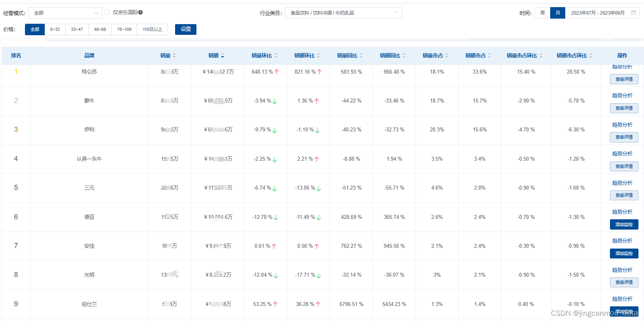Select the 33~47 price range
Image resolution: width=644 pixels, height=321 pixels.
[77, 30]
